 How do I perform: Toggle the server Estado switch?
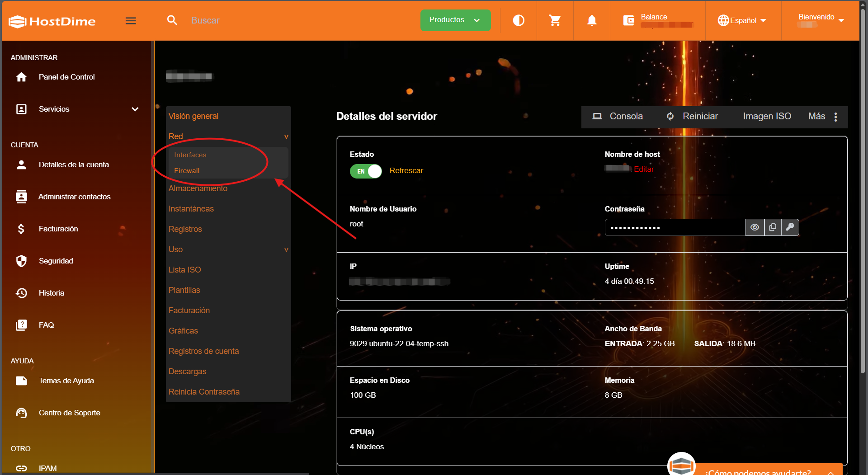point(366,171)
